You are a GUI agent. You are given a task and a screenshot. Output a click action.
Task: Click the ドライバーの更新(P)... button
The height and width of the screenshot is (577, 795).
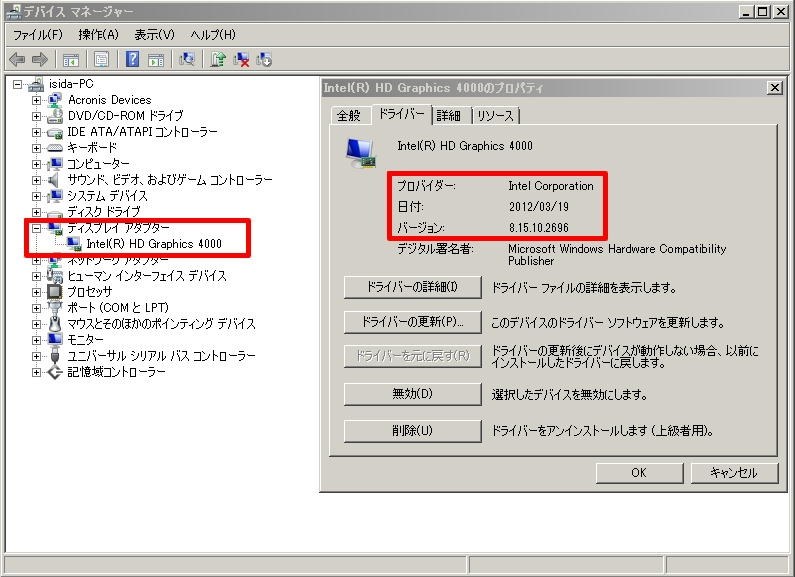[x=412, y=322]
